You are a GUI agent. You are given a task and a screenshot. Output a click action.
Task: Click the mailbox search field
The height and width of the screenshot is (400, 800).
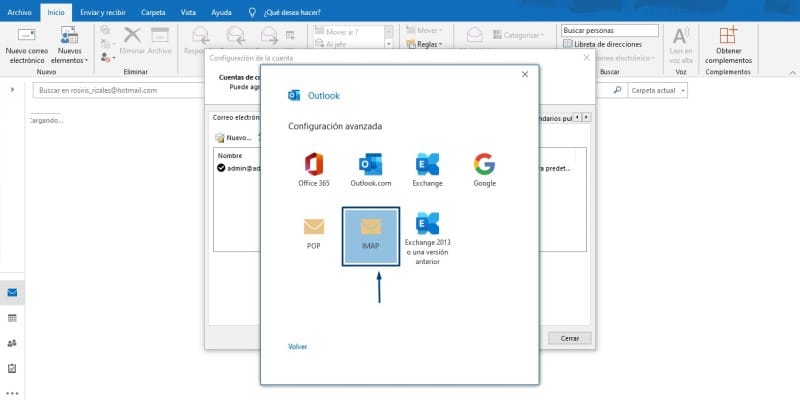pos(120,90)
